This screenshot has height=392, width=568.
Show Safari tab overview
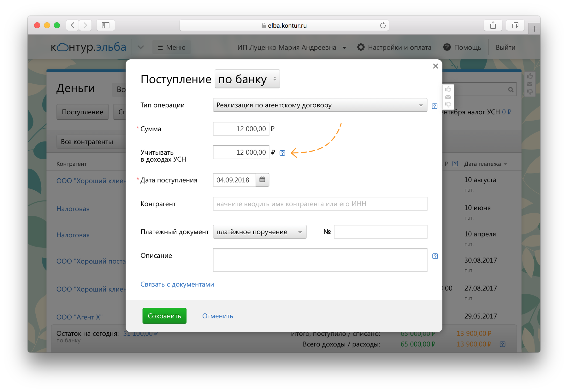pos(515,25)
